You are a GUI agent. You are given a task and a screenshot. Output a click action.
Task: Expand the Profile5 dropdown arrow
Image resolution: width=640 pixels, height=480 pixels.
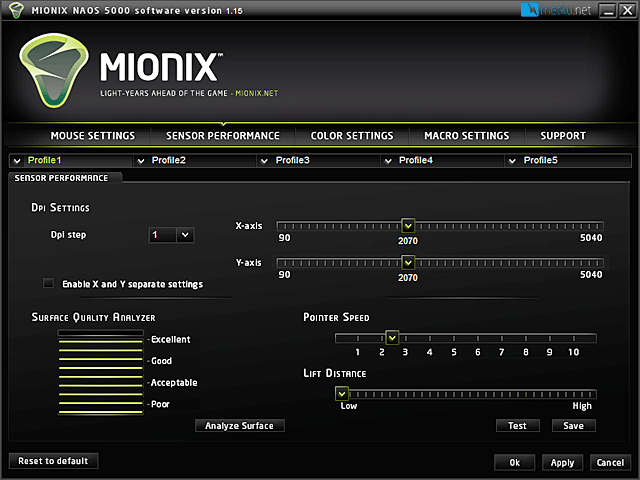point(512,161)
